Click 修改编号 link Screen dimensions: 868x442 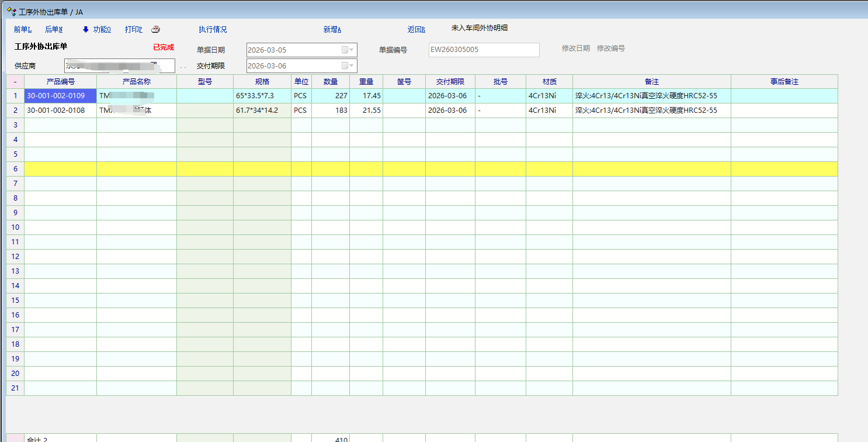point(610,49)
